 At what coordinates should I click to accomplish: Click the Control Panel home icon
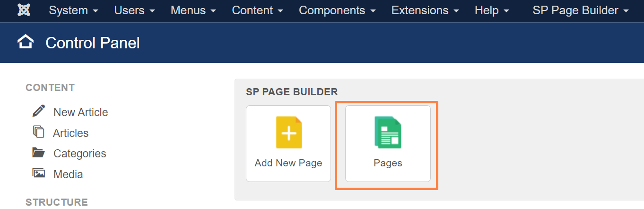26,43
